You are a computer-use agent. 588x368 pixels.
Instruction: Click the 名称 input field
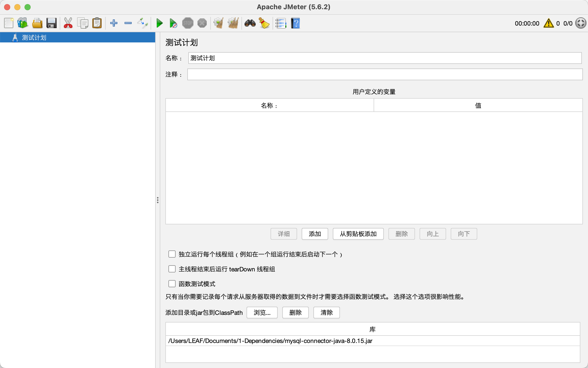[385, 58]
